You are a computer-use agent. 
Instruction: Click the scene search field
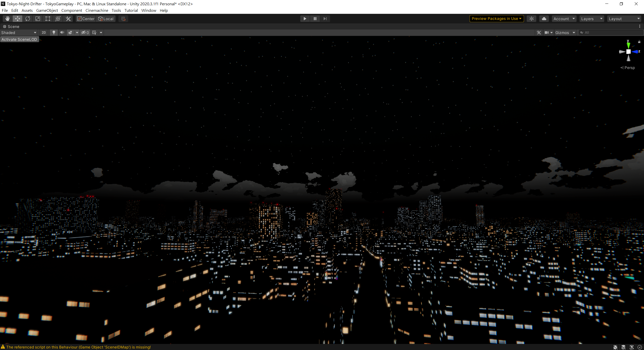[x=612, y=32]
